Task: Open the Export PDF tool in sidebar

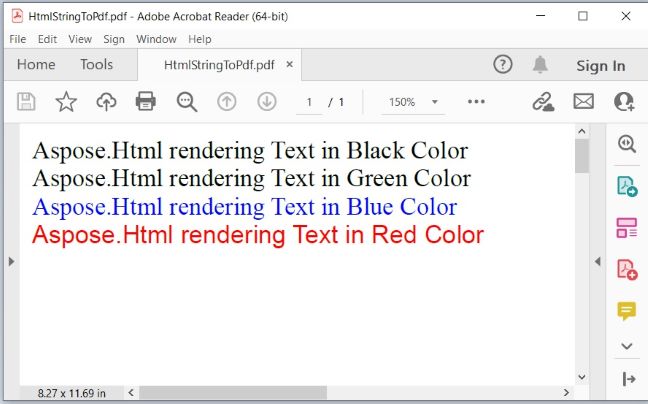Action: tap(627, 186)
